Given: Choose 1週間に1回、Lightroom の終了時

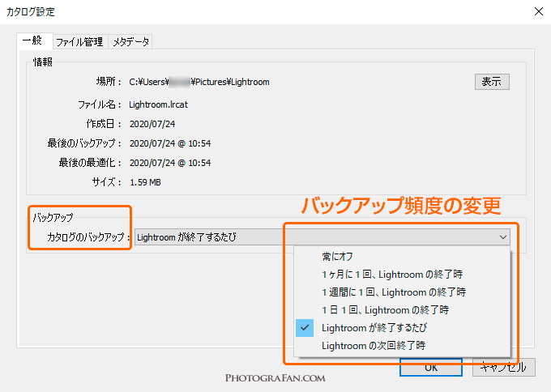Looking at the screenshot, I should click(x=402, y=292).
